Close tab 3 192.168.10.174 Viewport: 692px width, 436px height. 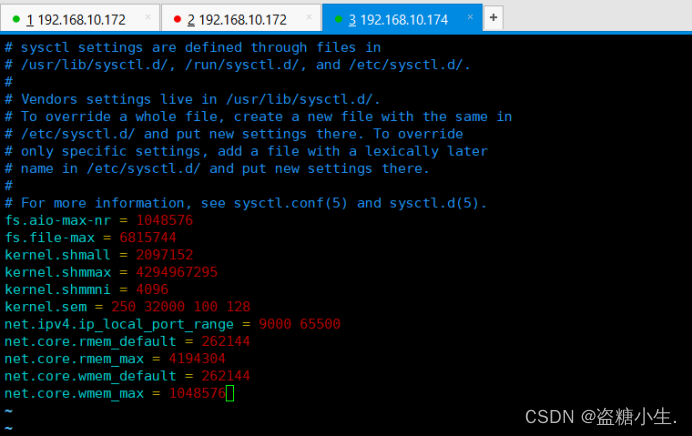coord(470,17)
